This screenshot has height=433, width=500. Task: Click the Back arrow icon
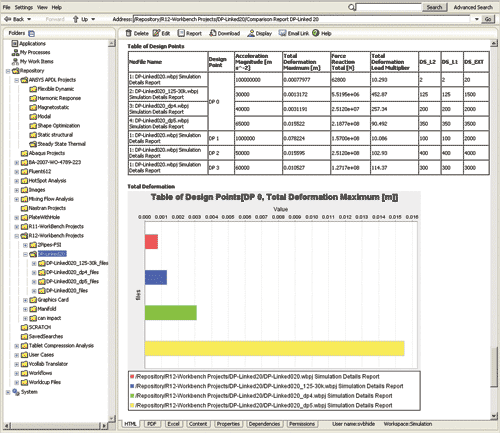(x=8, y=19)
